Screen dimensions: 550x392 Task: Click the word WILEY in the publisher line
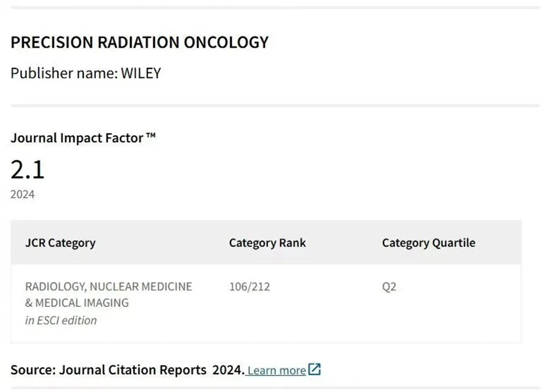(141, 73)
